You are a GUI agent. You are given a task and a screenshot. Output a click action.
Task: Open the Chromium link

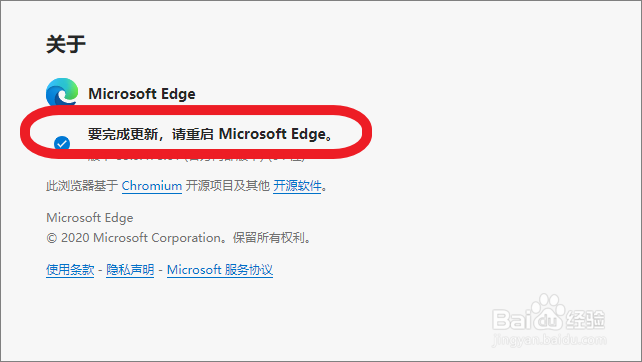(151, 186)
